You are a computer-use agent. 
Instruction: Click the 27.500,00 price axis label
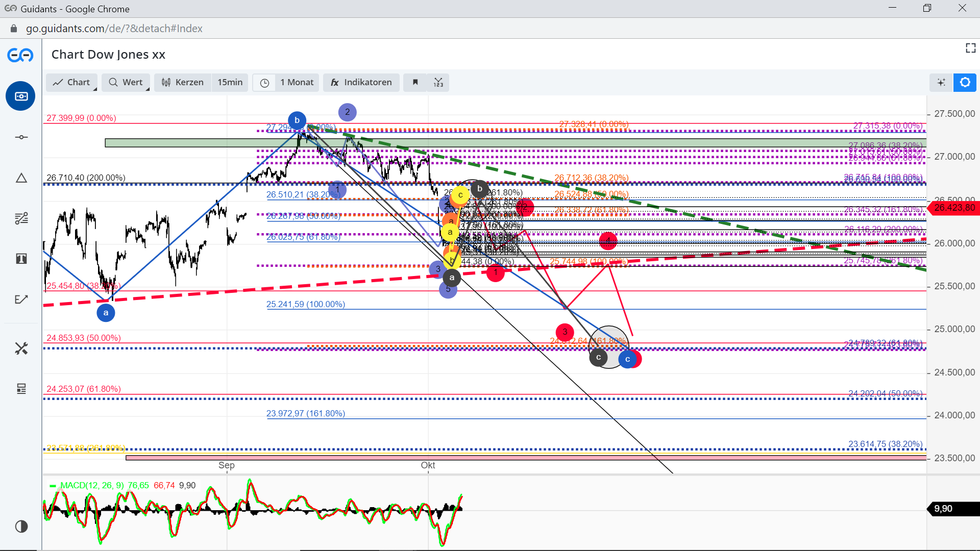coord(954,114)
